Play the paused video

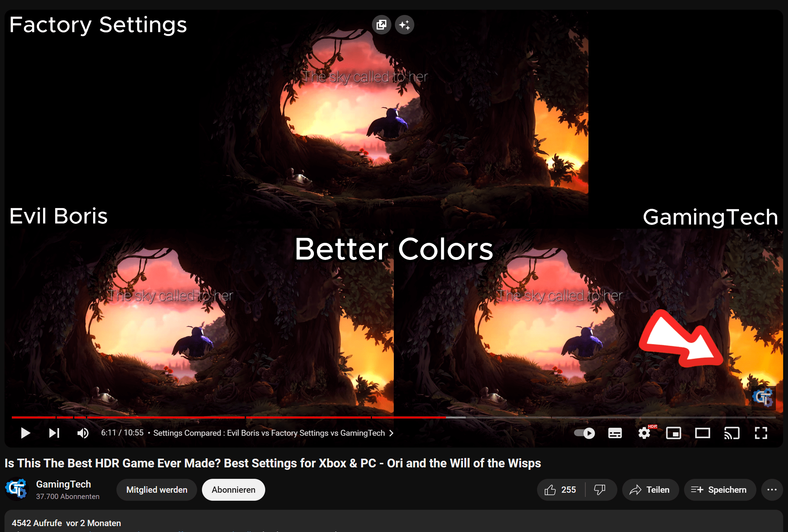tap(25, 433)
